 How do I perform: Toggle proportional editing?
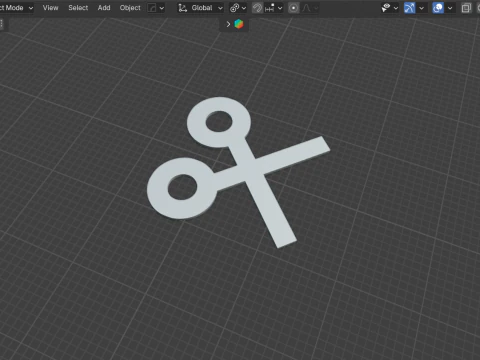coord(293,8)
